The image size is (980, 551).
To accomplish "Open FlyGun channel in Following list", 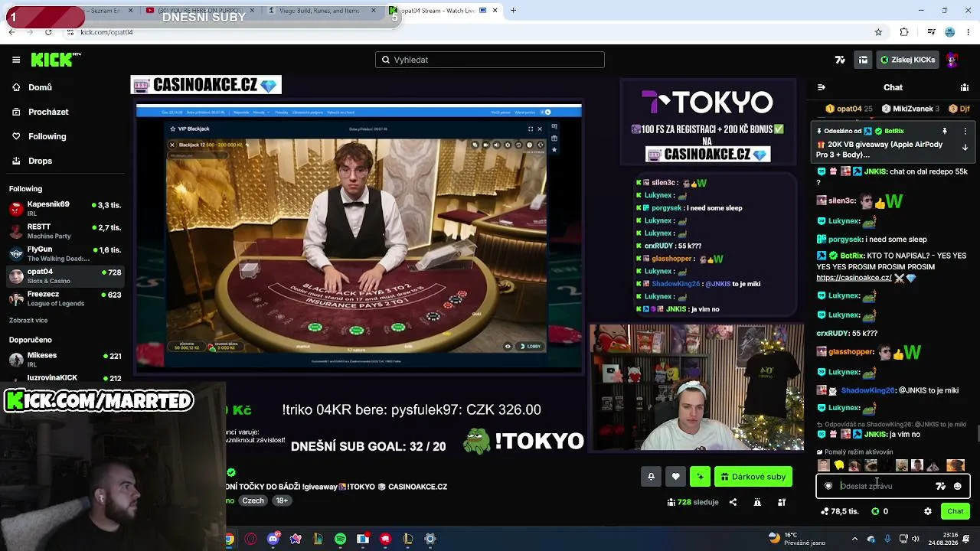I will coord(65,253).
